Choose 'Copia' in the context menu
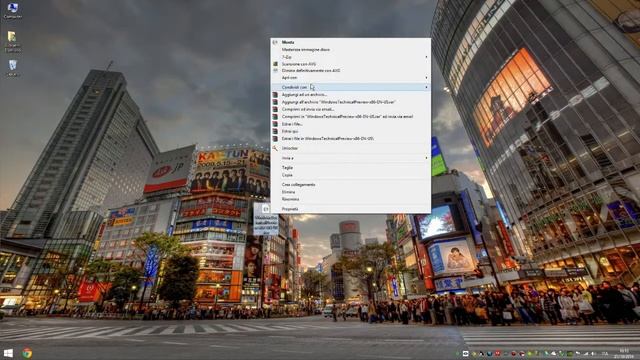 click(351, 175)
